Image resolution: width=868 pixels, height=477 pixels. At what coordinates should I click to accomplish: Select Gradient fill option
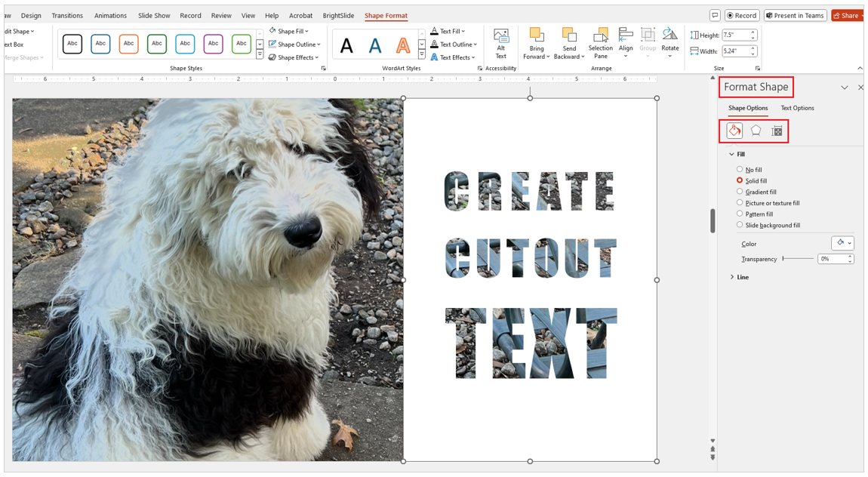(x=756, y=192)
